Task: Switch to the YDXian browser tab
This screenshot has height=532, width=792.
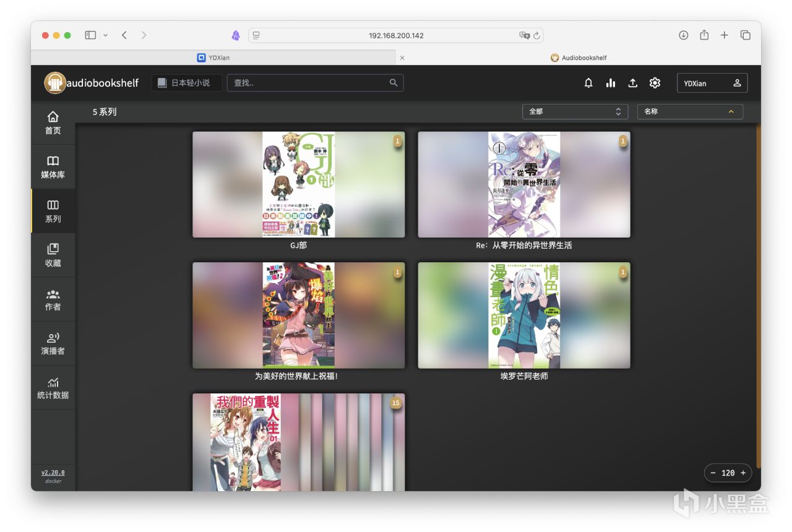Action: (213, 58)
